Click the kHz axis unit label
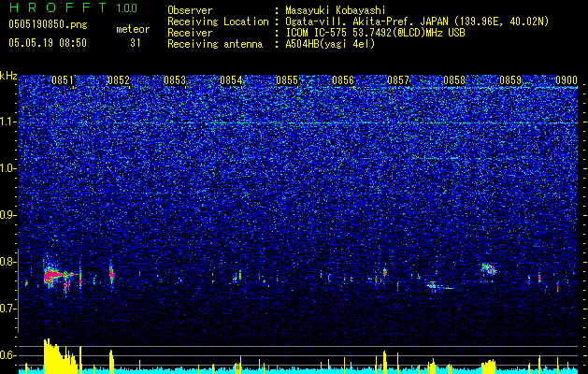This screenshot has height=374, width=588. click(x=8, y=76)
